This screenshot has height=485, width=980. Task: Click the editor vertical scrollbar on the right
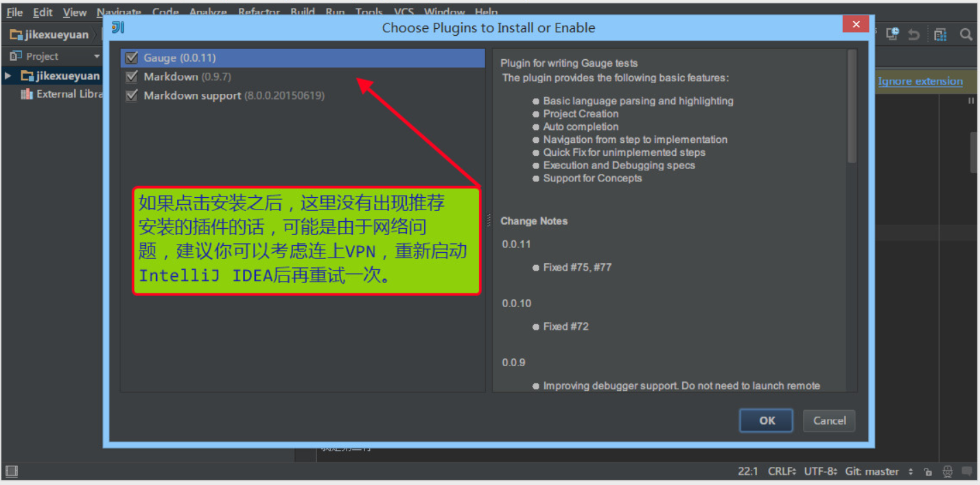coord(975,151)
